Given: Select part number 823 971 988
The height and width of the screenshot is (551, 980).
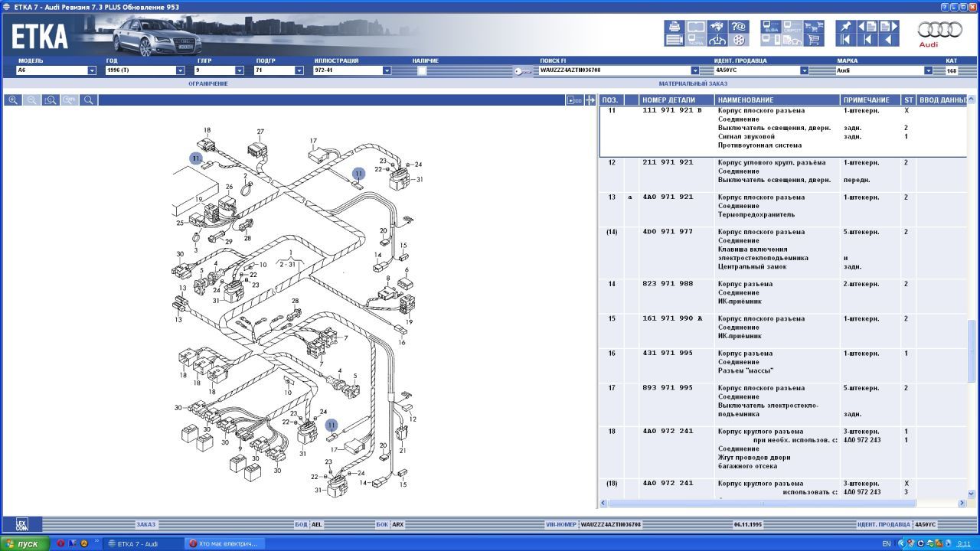Looking at the screenshot, I should click(x=668, y=284).
